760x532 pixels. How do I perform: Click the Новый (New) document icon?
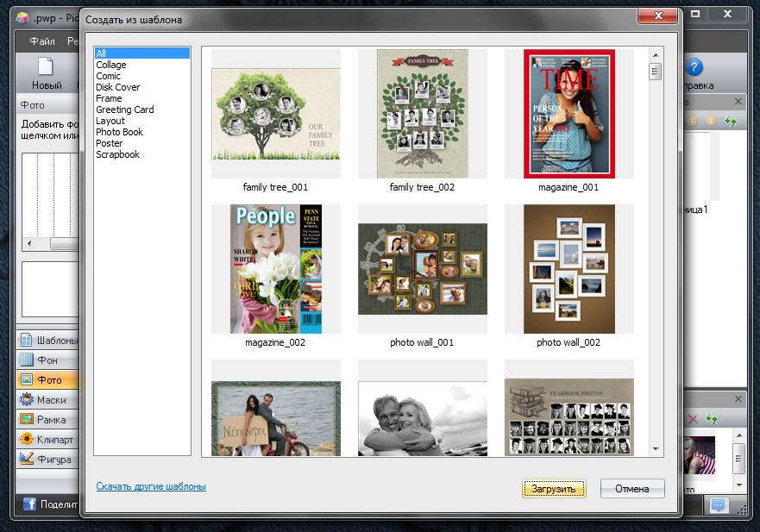point(46,67)
